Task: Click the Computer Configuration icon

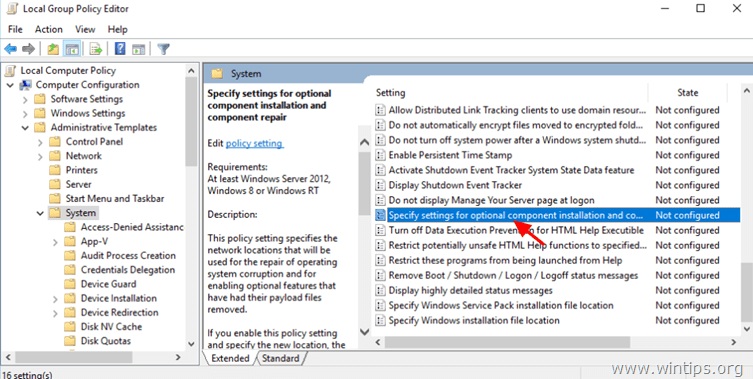Action: tap(25, 85)
